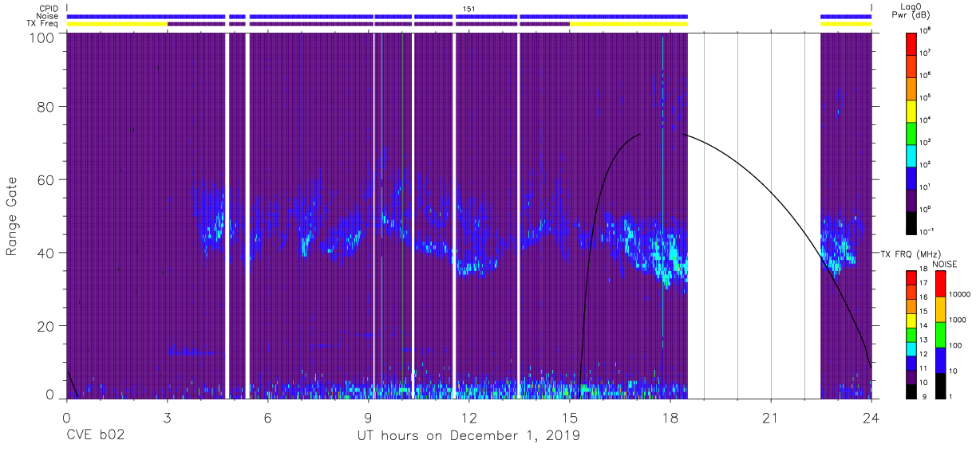Click x-axis tick label '24'

(871, 417)
